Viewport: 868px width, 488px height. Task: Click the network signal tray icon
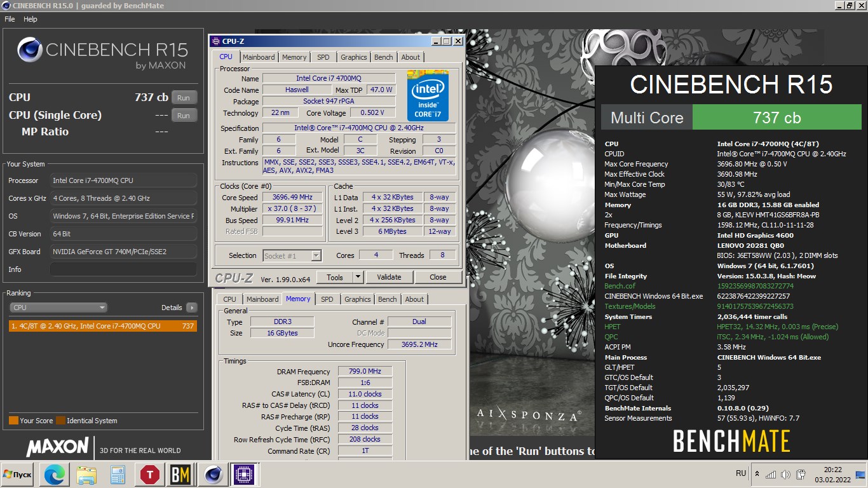tap(771, 474)
